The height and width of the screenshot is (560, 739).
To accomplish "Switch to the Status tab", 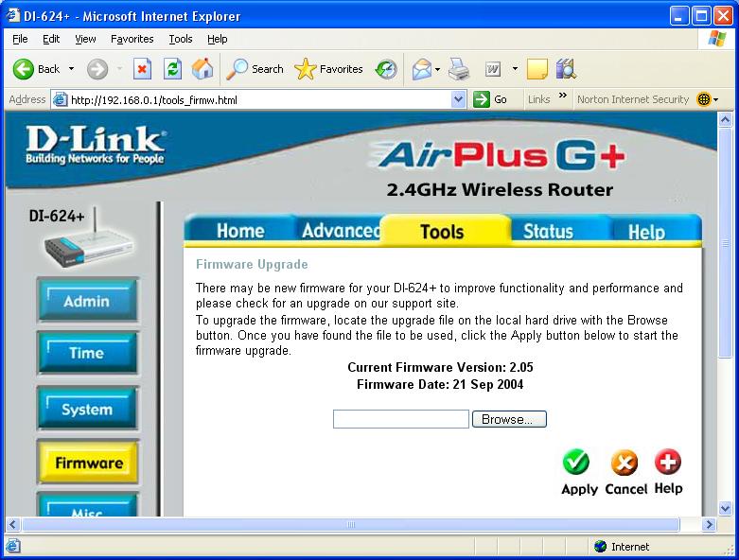I will pos(548,231).
